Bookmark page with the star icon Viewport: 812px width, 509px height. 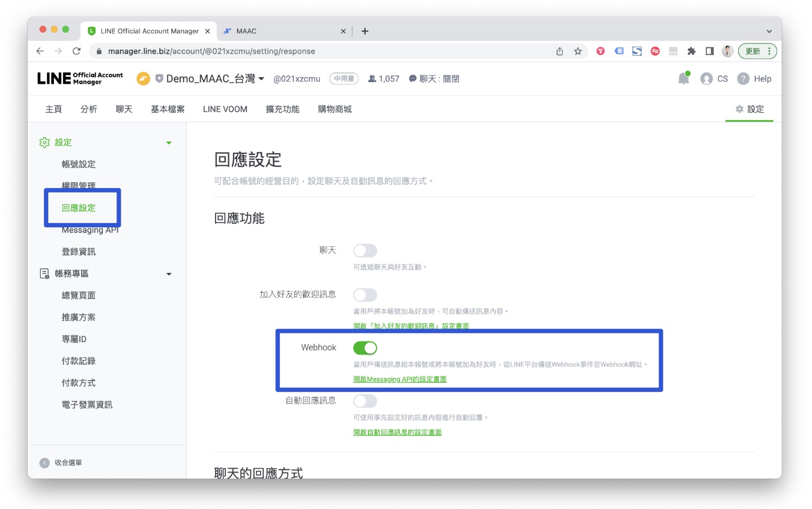point(577,51)
